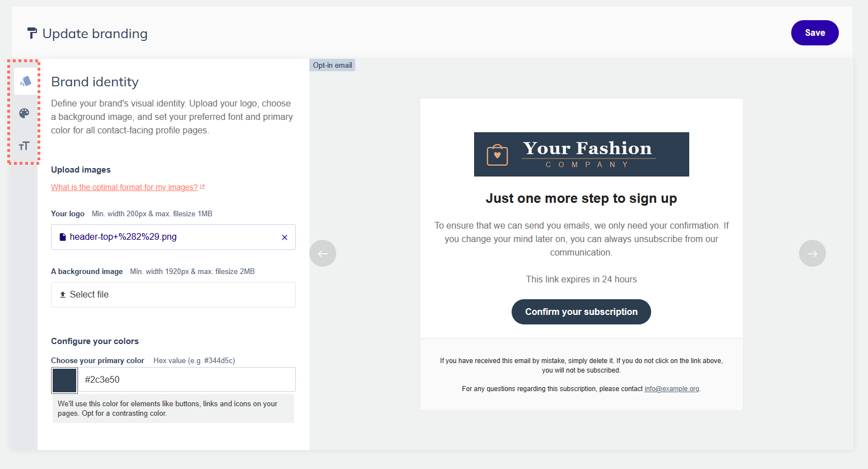Click the Your Fashion Company logo banner
Screen dimensions: 868x469
point(582,155)
